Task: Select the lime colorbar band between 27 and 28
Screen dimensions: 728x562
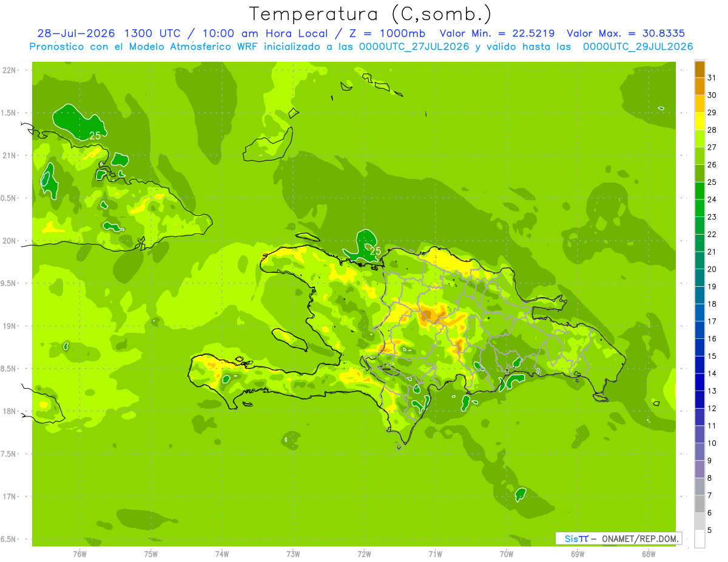Action: (699, 139)
